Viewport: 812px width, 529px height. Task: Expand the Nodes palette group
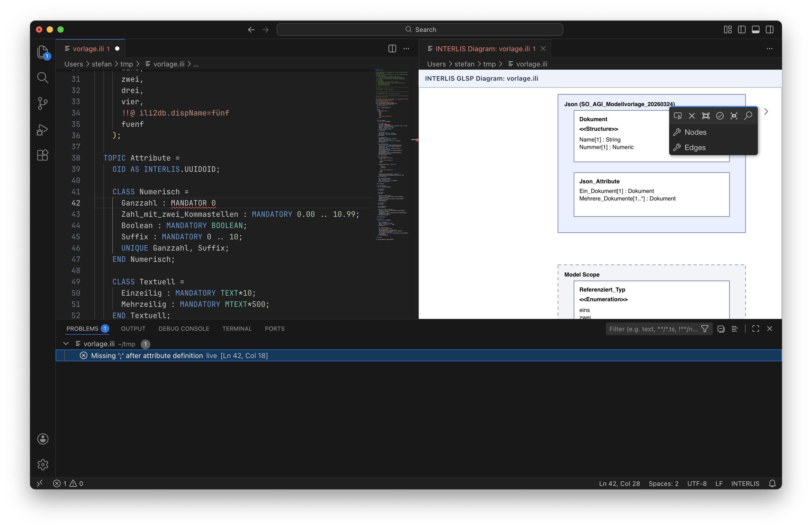713,132
